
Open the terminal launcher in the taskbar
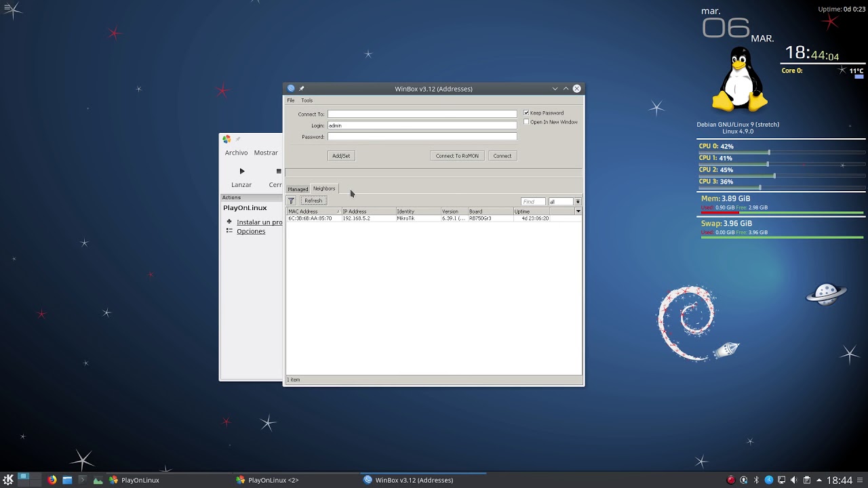coord(82,480)
